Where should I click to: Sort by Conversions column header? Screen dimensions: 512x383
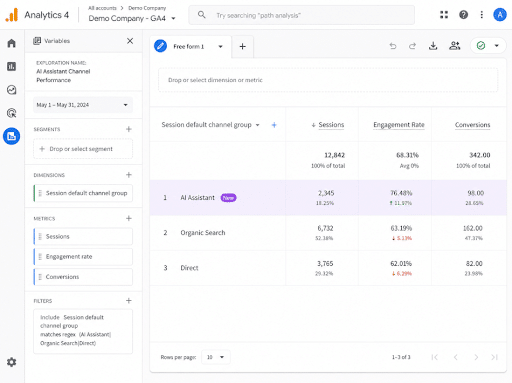472,125
